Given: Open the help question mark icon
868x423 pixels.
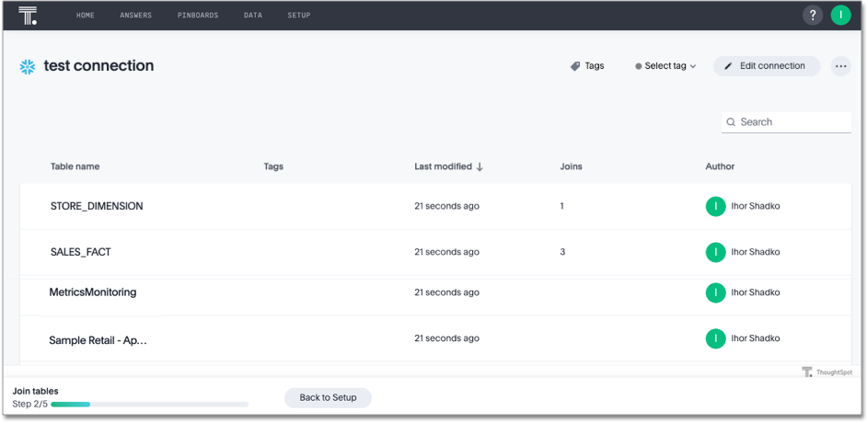Looking at the screenshot, I should [812, 16].
